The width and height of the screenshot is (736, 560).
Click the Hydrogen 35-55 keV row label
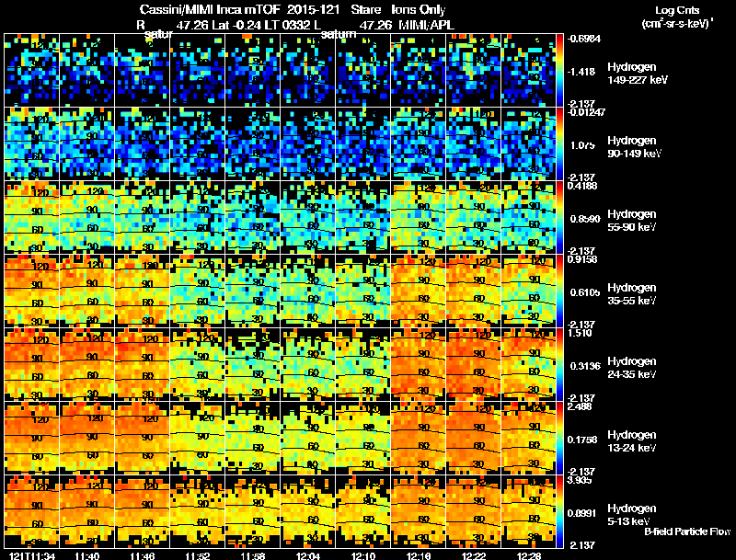[632, 294]
